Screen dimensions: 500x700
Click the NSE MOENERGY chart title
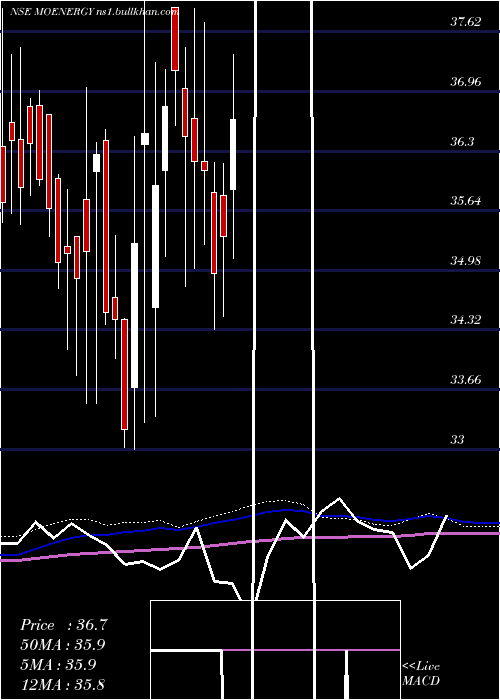(x=94, y=12)
